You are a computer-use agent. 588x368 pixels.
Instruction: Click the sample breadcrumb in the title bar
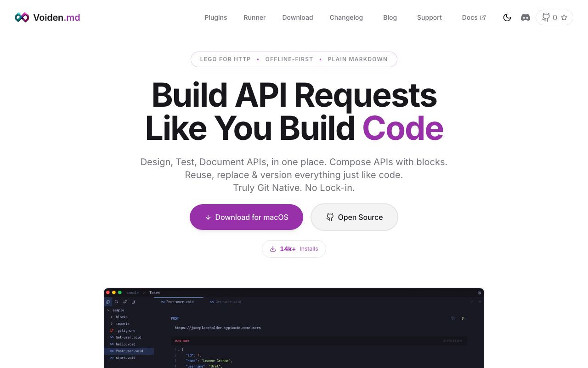tap(132, 293)
